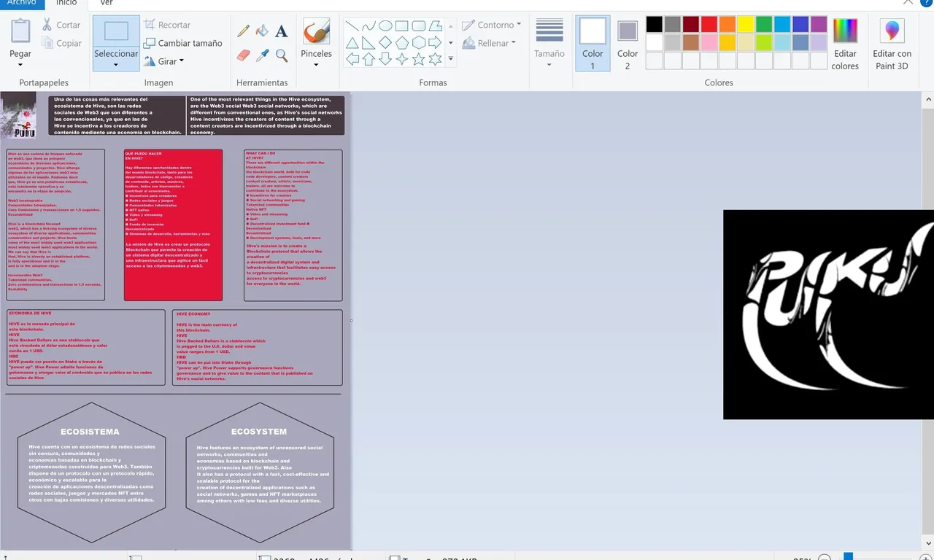Image resolution: width=934 pixels, height=560 pixels.
Task: Pick the purple color swatch
Action: 819,24
